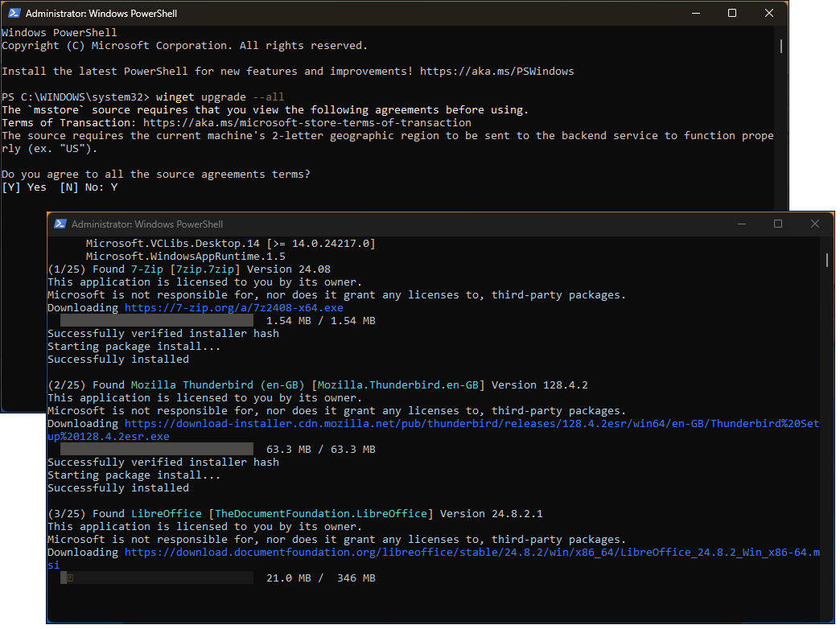This screenshot has width=840, height=629.
Task: Maximize the back PowerShell window
Action: point(731,14)
